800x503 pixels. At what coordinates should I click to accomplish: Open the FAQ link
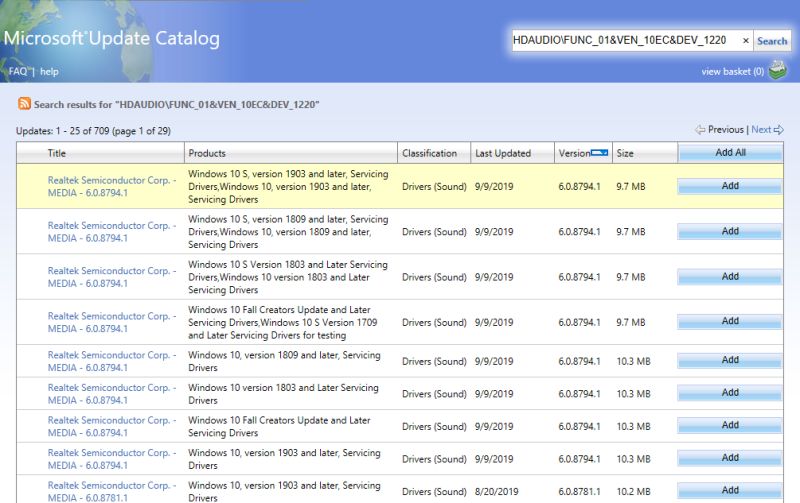[18, 71]
